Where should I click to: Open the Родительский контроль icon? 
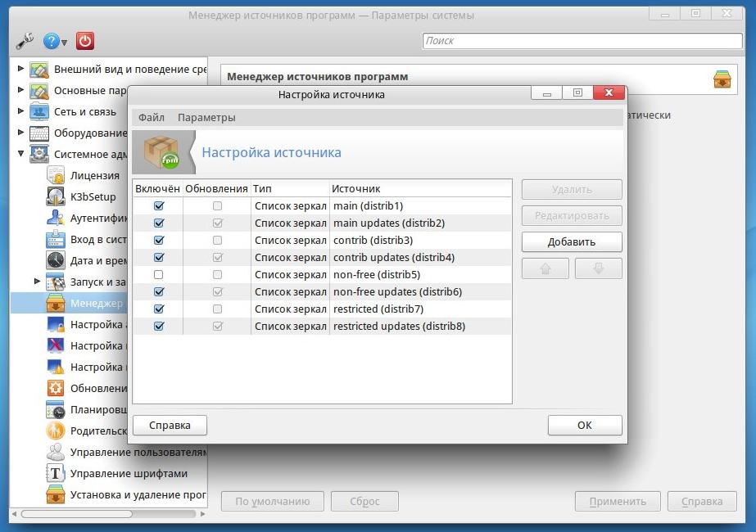(x=56, y=431)
